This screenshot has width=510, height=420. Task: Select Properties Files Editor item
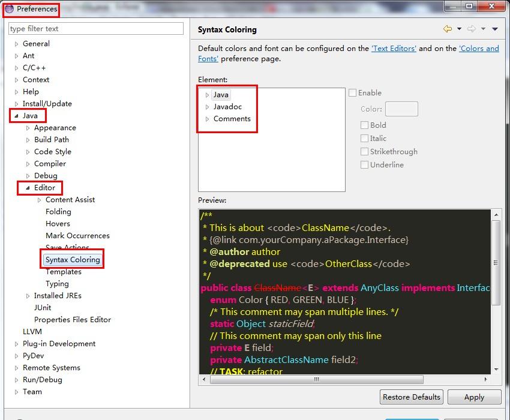coord(73,319)
